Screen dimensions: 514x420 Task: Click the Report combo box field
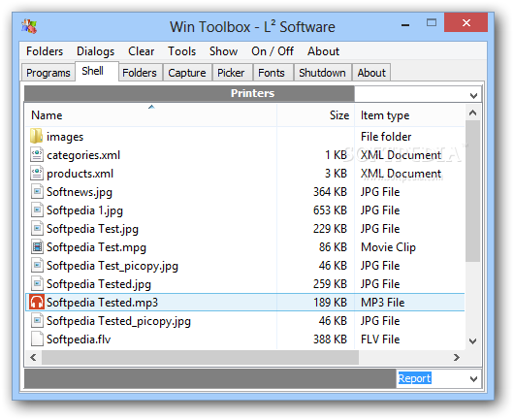(x=438, y=378)
